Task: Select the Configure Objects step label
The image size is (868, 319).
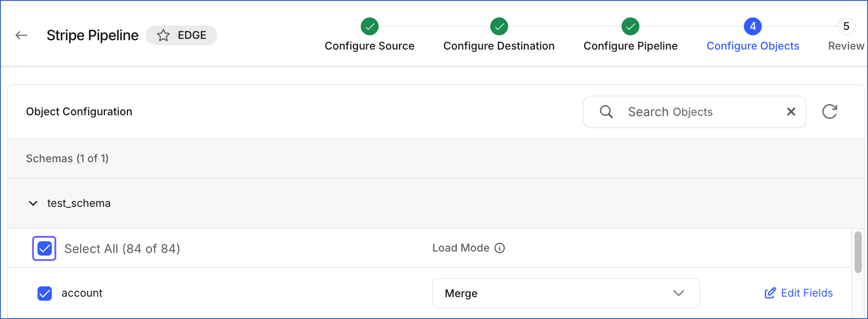Action: (753, 46)
